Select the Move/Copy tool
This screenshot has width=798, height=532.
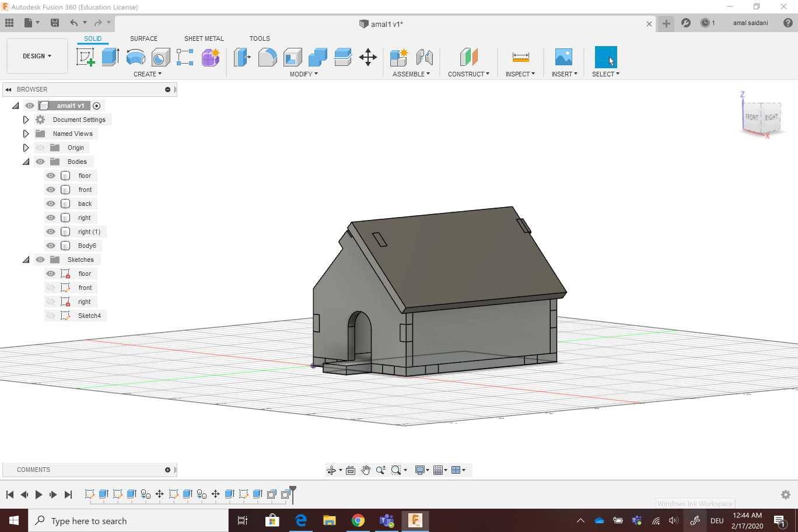point(367,57)
